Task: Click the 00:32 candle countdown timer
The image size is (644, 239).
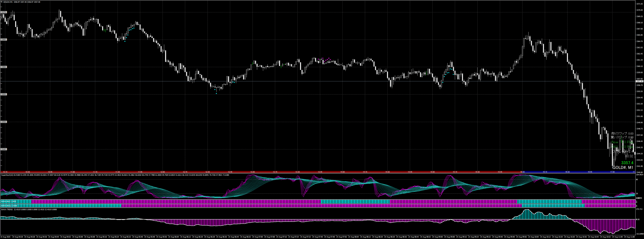Action: [629, 156]
